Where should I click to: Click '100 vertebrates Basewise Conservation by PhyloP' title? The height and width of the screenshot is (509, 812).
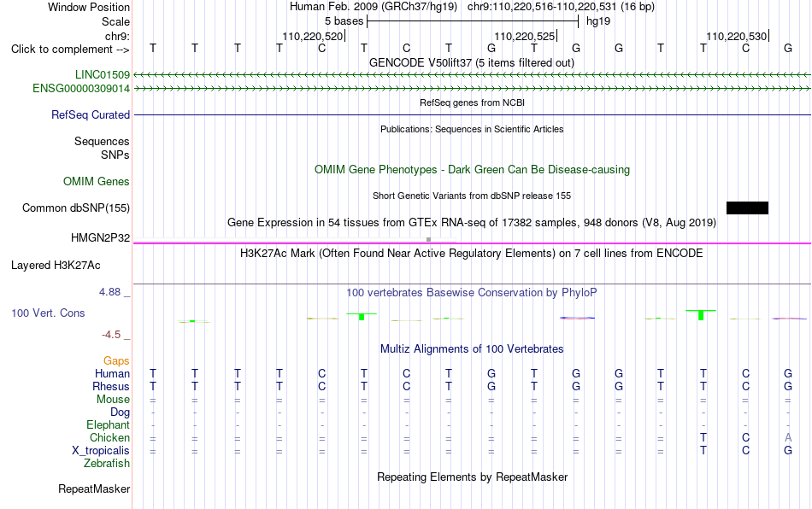tap(472, 292)
